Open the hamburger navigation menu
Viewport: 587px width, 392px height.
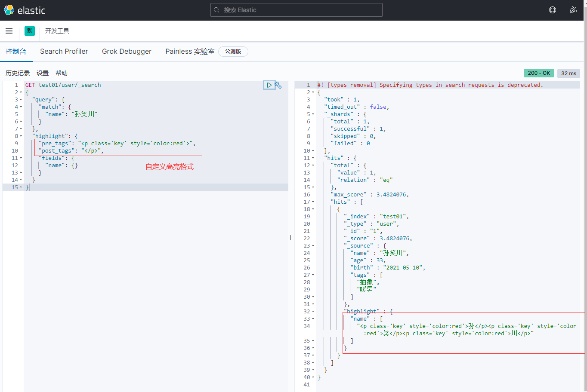coord(9,31)
